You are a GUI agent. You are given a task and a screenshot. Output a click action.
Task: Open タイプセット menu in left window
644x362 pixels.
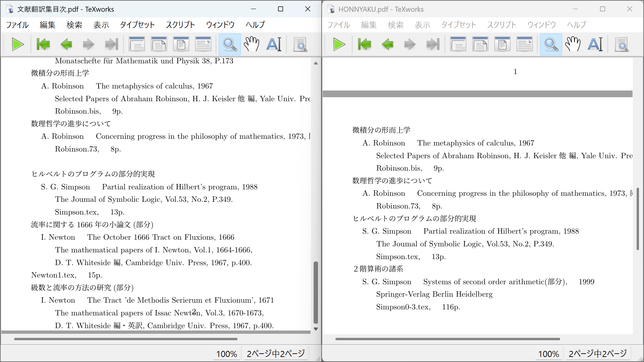pyautogui.click(x=137, y=25)
